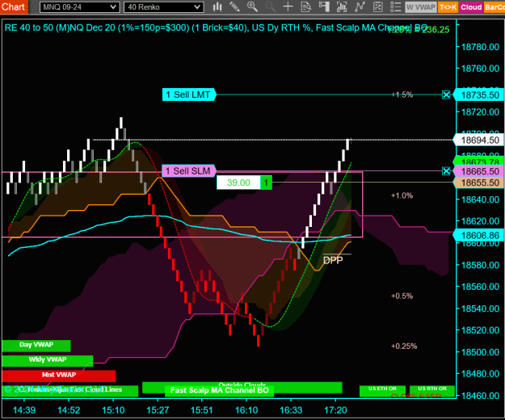This screenshot has height=420, width=505.
Task: Click the 18694.50 current price label
Action: (x=479, y=141)
